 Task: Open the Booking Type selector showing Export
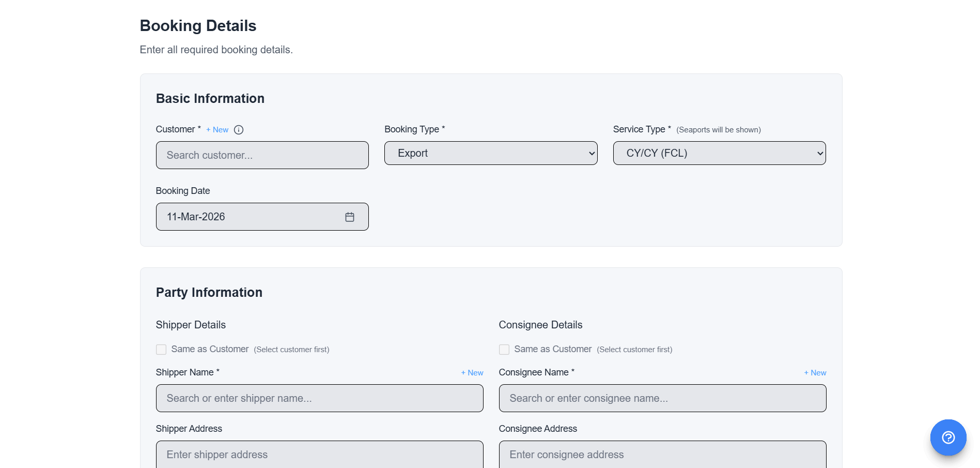click(491, 153)
